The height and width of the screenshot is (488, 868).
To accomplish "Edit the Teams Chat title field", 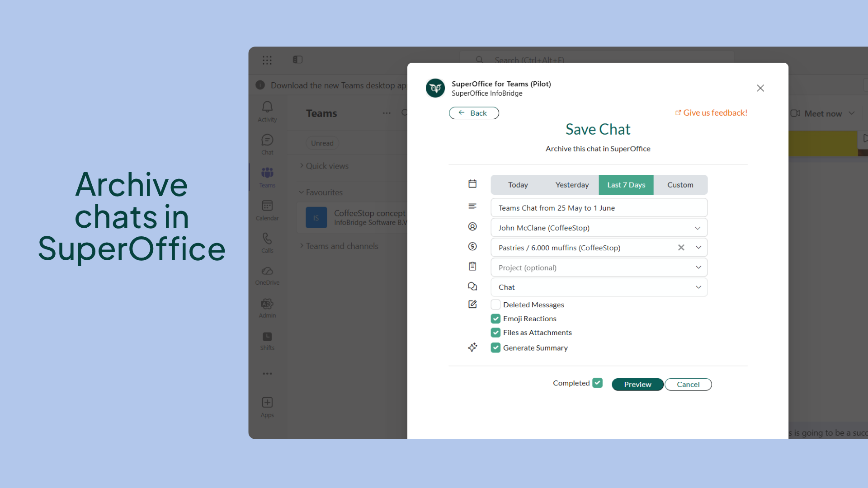I will pos(599,208).
